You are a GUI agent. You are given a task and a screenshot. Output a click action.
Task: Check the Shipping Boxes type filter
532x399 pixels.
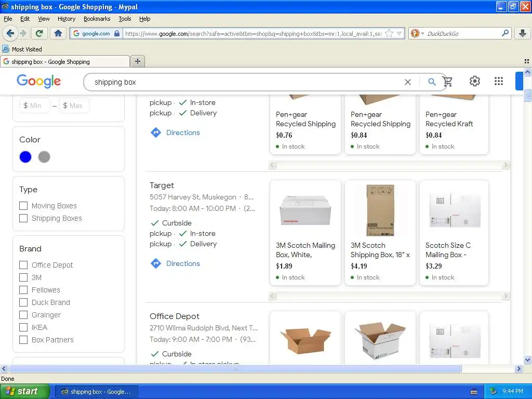point(23,218)
